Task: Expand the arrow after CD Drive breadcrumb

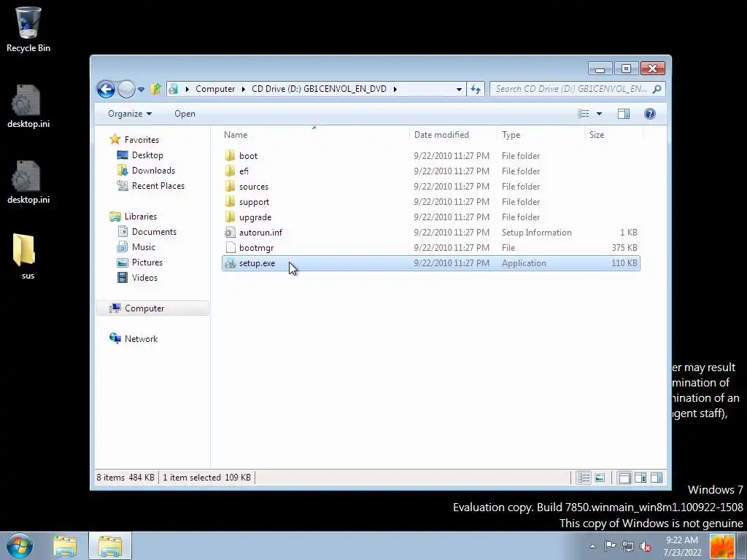Action: [395, 89]
